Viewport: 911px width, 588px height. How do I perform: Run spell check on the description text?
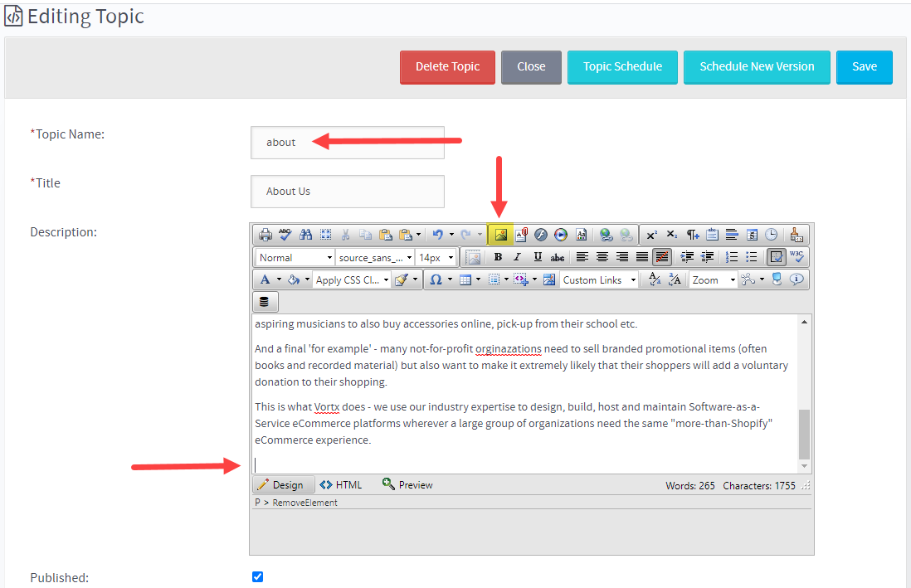[x=285, y=234]
